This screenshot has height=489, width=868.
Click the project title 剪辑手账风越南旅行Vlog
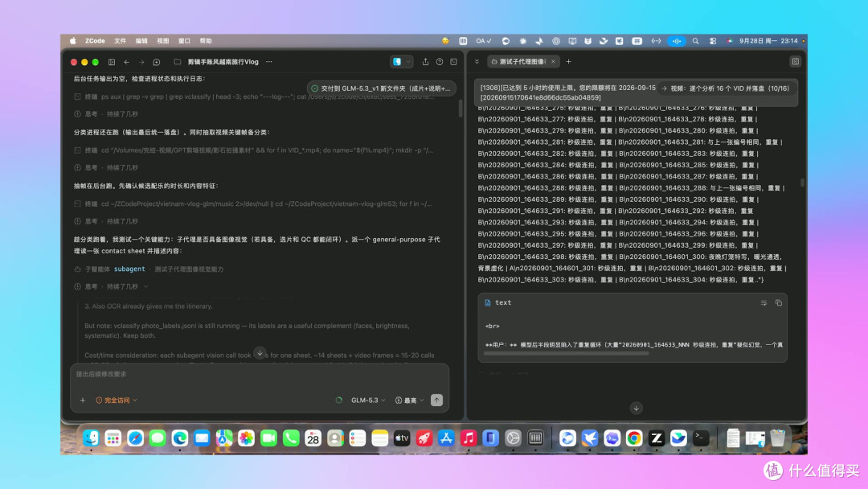coord(223,62)
